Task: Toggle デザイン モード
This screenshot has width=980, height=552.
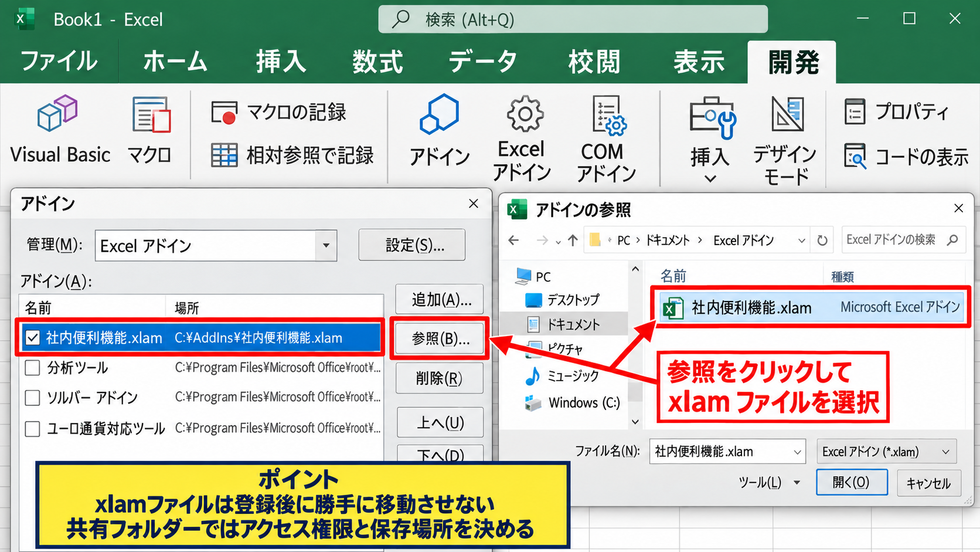Action: point(785,140)
